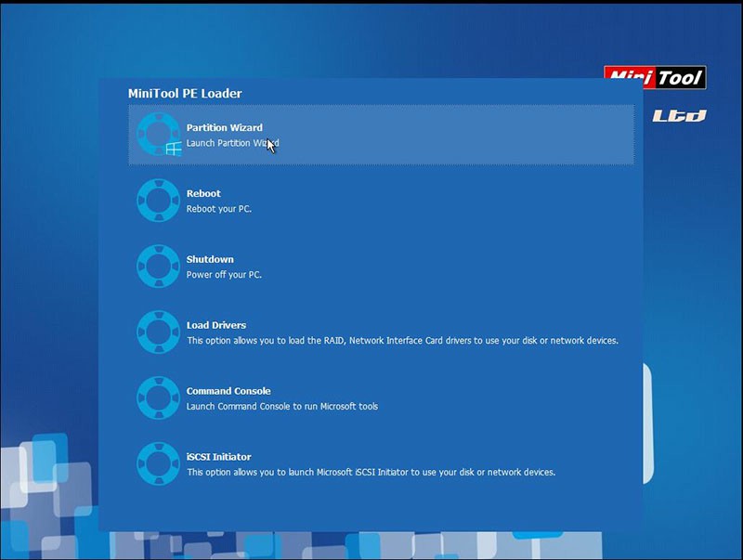Click the Reboot circular icon
743x560 pixels.
[x=158, y=201]
